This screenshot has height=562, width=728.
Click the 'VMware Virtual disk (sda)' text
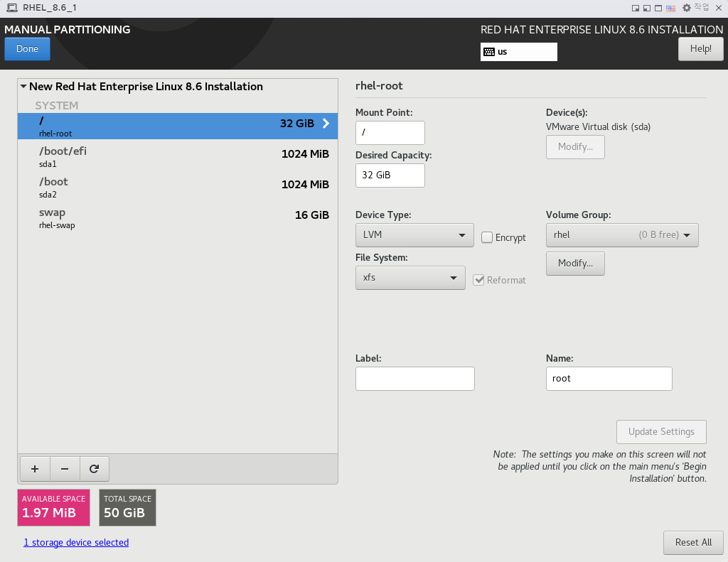click(598, 126)
